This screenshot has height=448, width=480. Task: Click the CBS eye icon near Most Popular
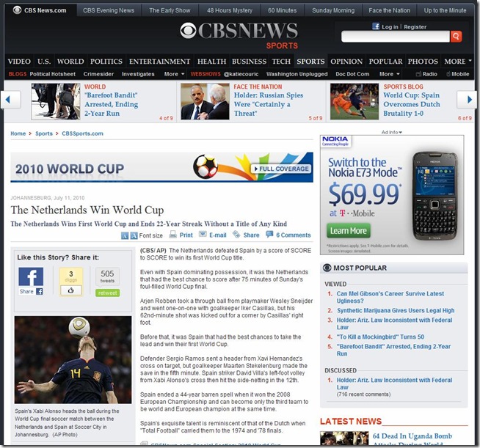coord(327,268)
